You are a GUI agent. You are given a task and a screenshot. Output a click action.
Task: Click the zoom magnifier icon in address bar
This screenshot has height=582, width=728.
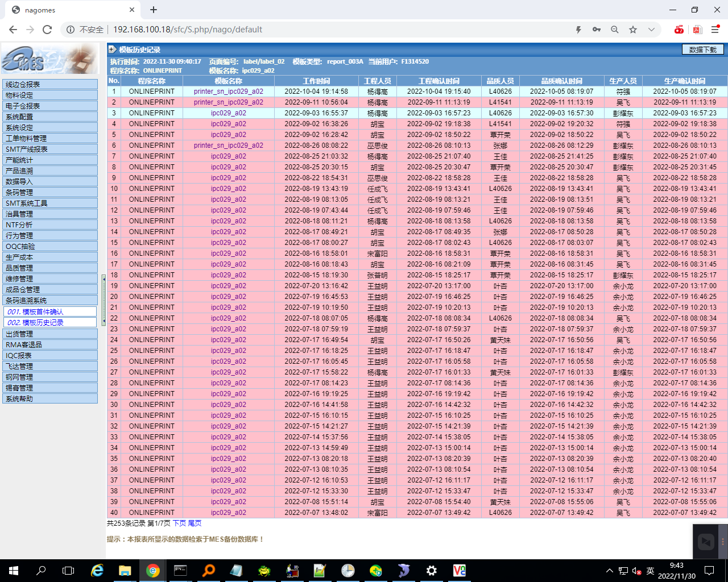click(615, 30)
